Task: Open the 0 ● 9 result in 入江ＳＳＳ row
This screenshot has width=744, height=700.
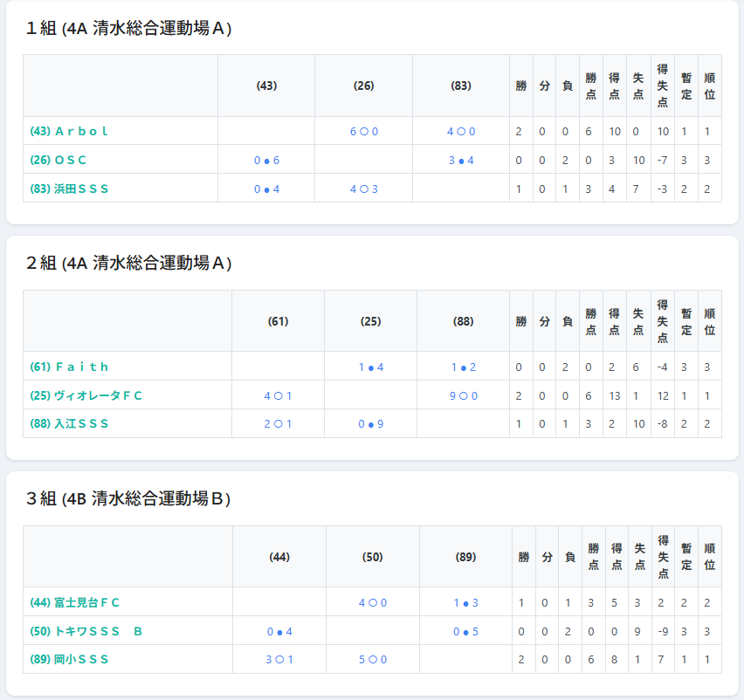Action: (x=370, y=423)
